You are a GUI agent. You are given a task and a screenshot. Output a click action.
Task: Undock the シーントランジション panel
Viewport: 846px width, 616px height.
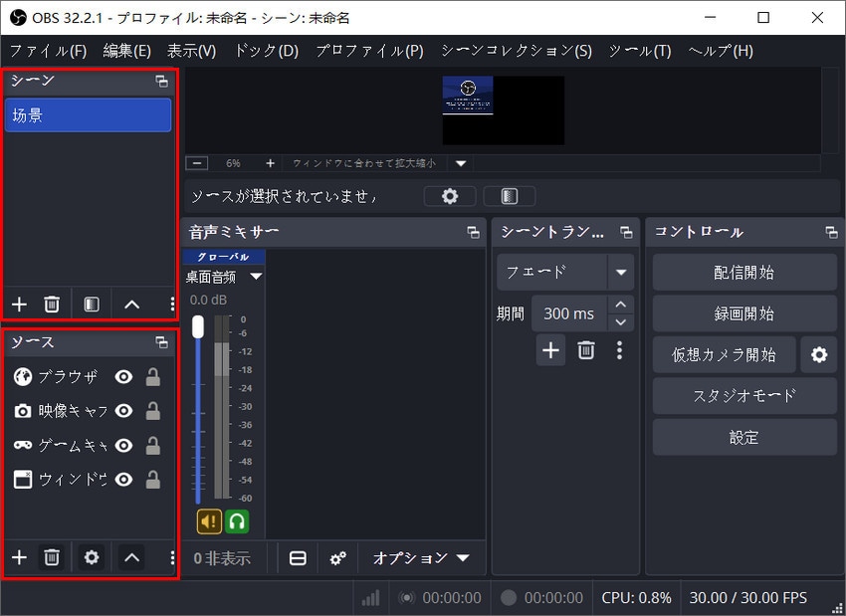coord(626,232)
